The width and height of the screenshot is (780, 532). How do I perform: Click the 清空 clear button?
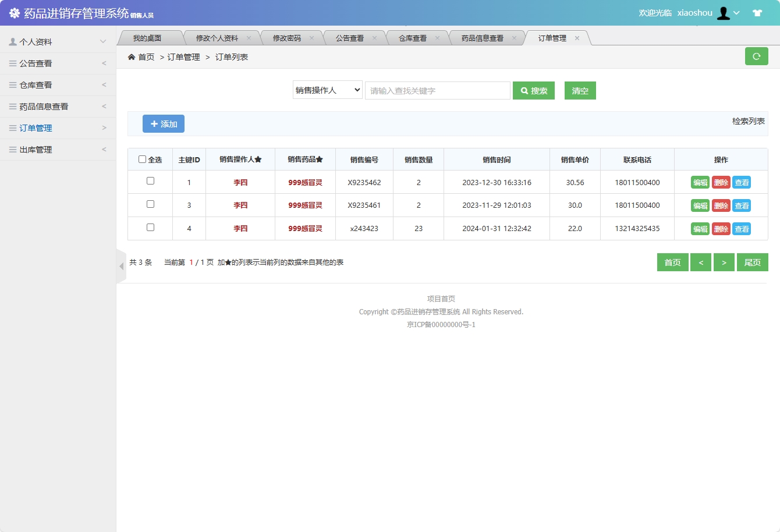coord(580,90)
